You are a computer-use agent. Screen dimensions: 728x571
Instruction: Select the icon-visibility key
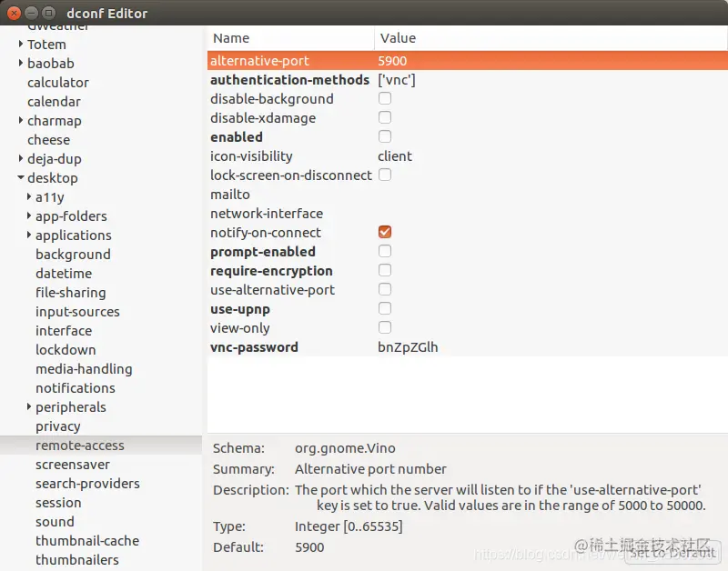click(251, 156)
